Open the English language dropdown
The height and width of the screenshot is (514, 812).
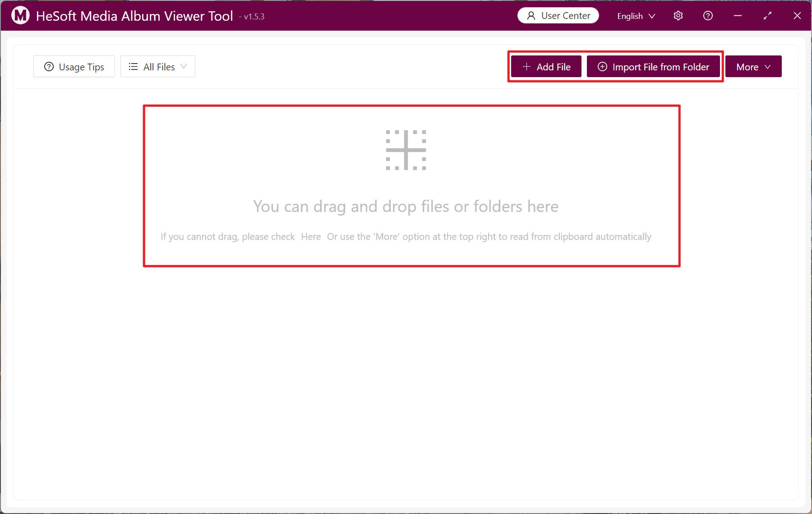(636, 16)
